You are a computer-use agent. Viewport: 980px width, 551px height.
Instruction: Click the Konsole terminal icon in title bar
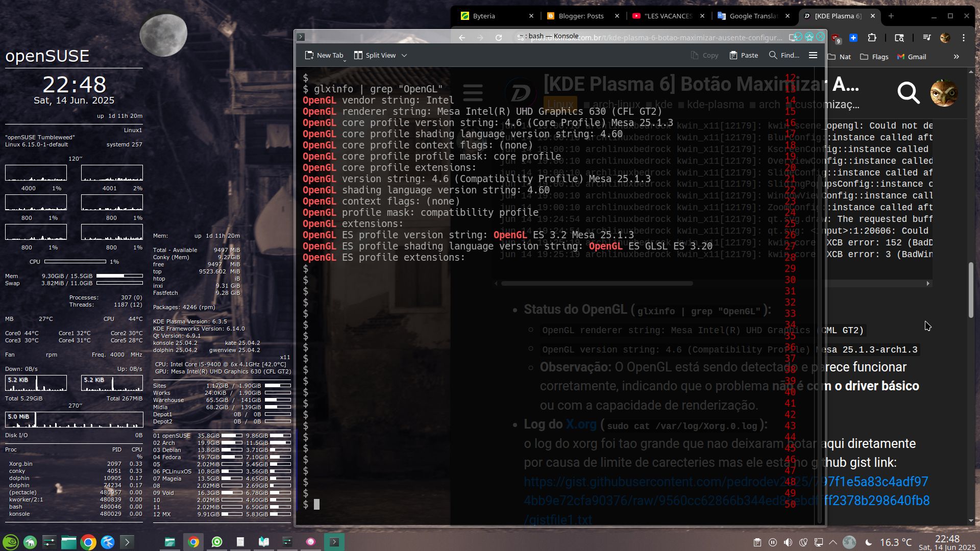coord(301,37)
